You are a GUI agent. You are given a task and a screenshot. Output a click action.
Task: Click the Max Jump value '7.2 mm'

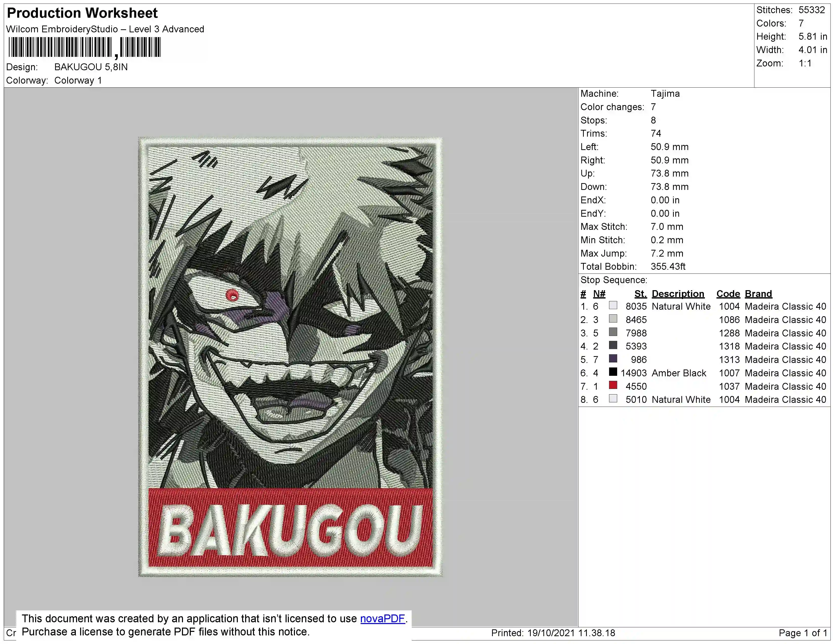[x=667, y=254]
